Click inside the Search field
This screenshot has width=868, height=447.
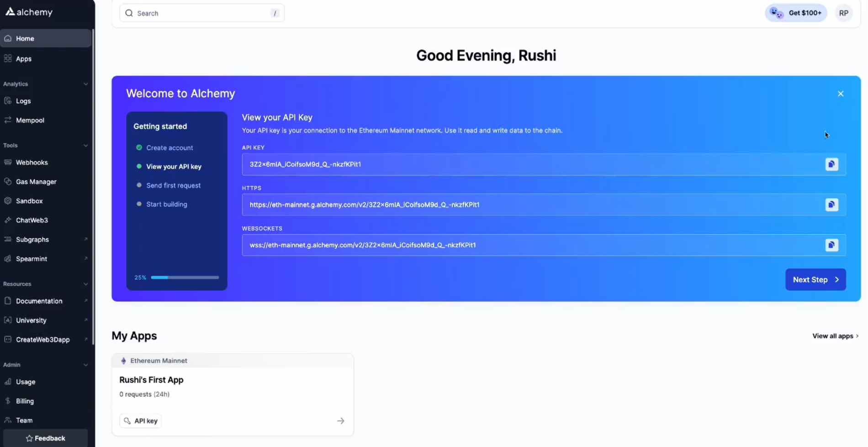[201, 13]
